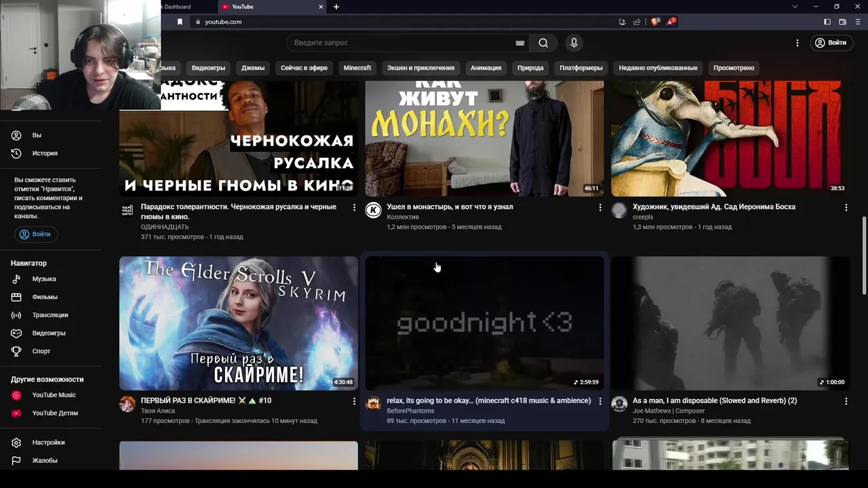The width and height of the screenshot is (868, 488).
Task: Open options menu for ПЕРВЫЙ РАЗ В СКАЙРИМЕ video
Action: pyautogui.click(x=354, y=401)
